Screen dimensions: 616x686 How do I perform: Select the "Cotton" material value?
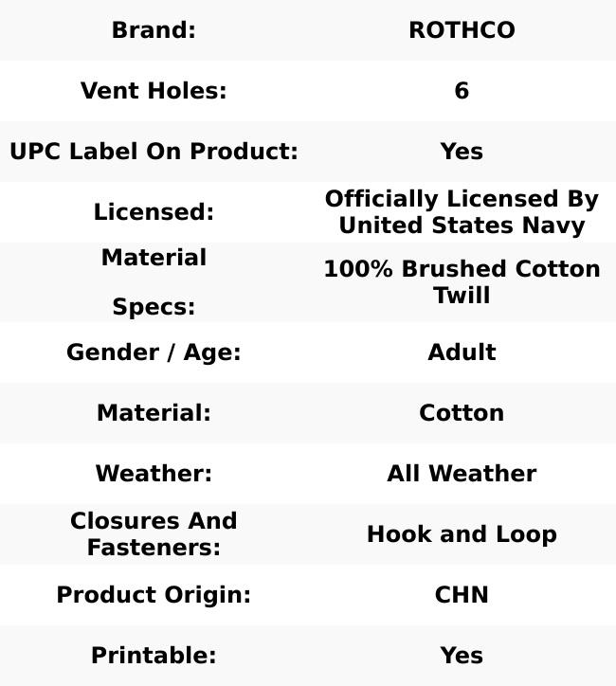point(462,413)
